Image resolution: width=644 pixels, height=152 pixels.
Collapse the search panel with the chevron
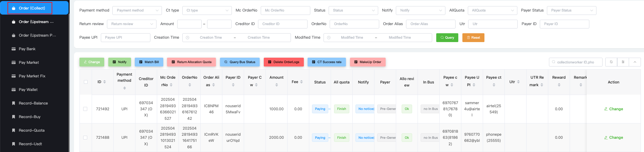point(635,62)
